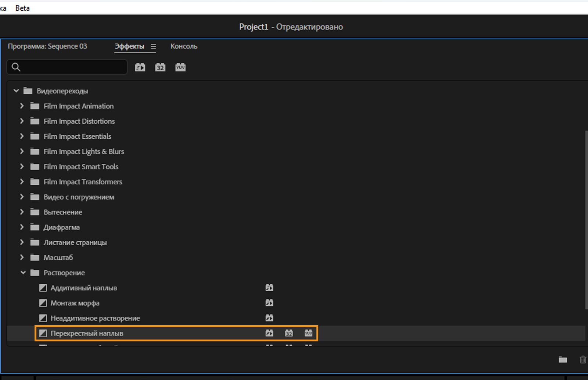Toggle the YUV effects filter button
588x380 pixels.
(180, 67)
